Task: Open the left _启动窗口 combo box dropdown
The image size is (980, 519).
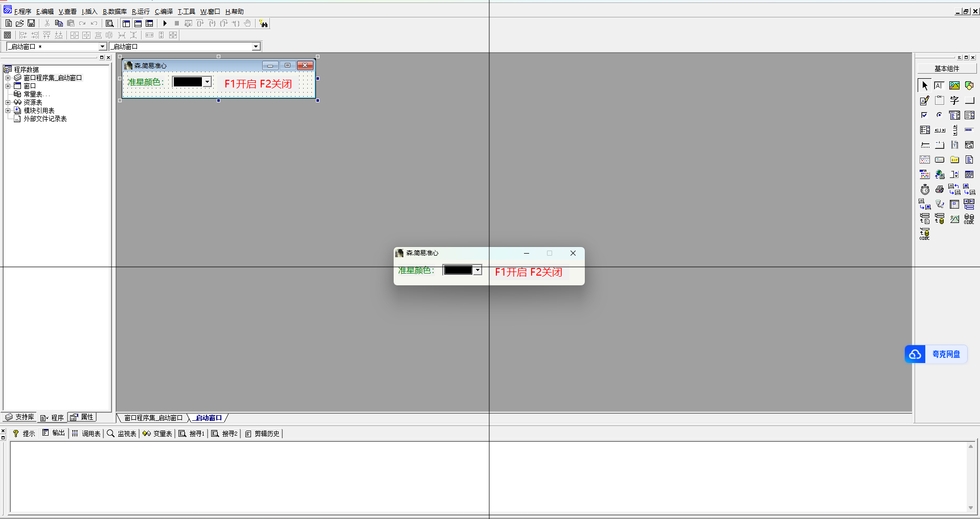Action: pyautogui.click(x=102, y=47)
